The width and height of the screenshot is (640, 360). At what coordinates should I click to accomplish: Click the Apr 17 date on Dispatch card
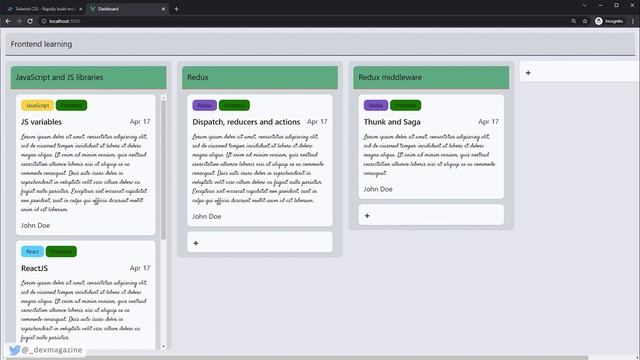[x=317, y=122]
